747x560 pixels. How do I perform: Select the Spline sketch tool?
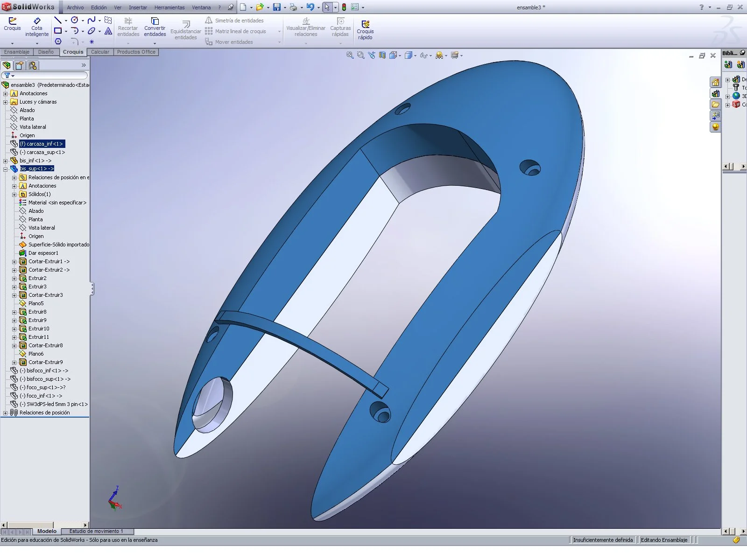pos(92,20)
